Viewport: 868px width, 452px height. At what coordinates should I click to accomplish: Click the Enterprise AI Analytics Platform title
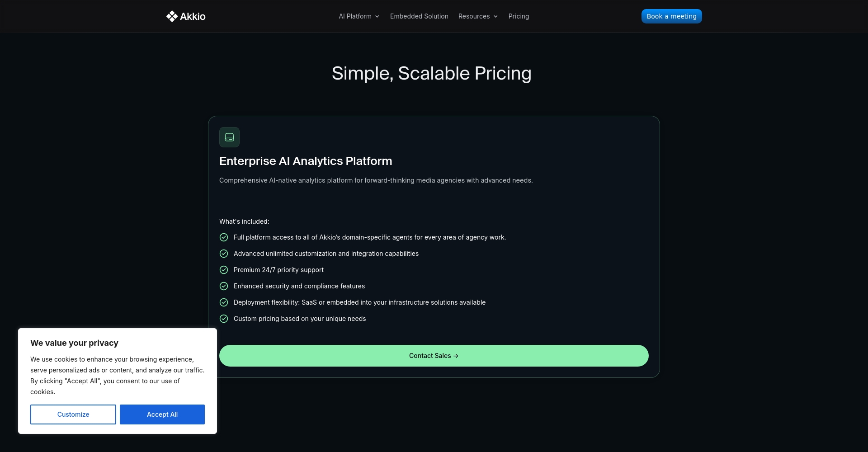[306, 161]
